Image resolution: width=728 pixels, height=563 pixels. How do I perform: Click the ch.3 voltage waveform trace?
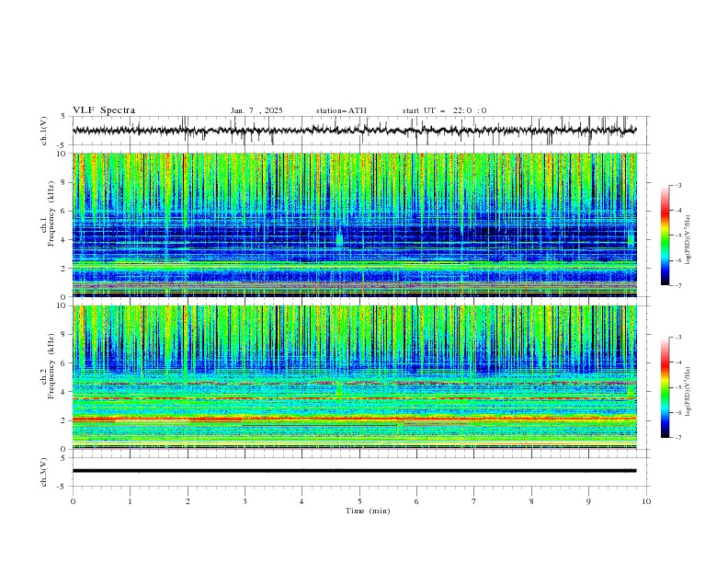pos(354,471)
